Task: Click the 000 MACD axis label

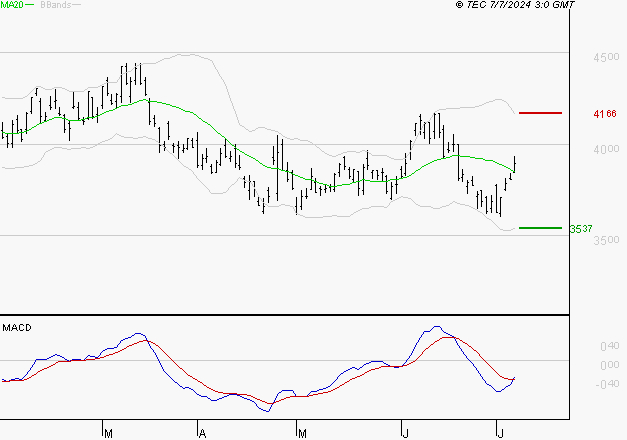Action: [610, 365]
